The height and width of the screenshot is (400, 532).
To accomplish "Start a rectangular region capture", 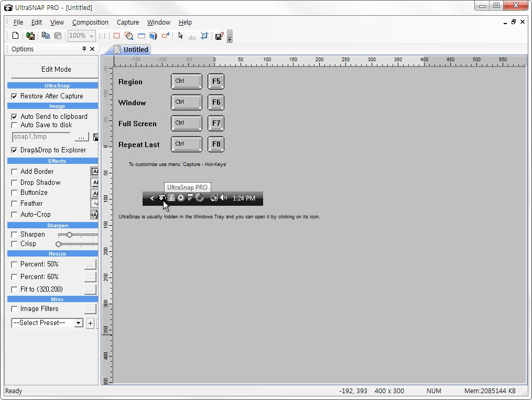I will click(117, 36).
